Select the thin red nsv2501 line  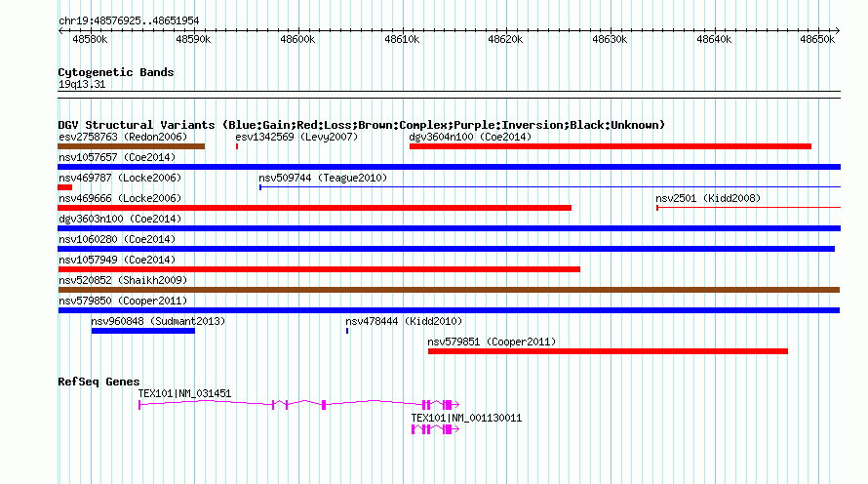748,208
